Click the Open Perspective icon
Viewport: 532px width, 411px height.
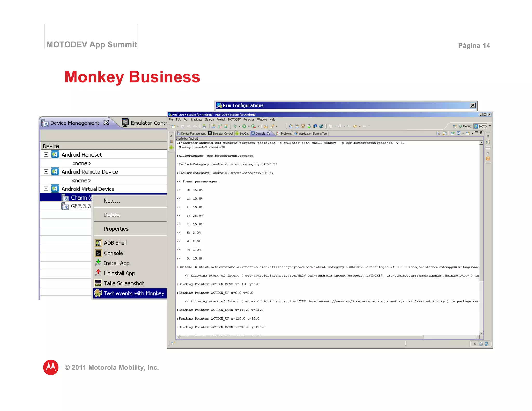tap(455, 126)
